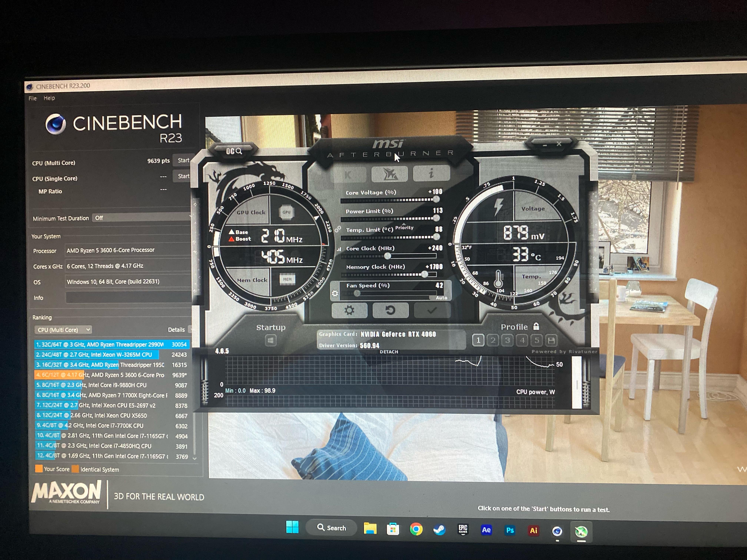This screenshot has width=747, height=560.
Task: Open fan speed settings gear icon
Action: pos(335,293)
